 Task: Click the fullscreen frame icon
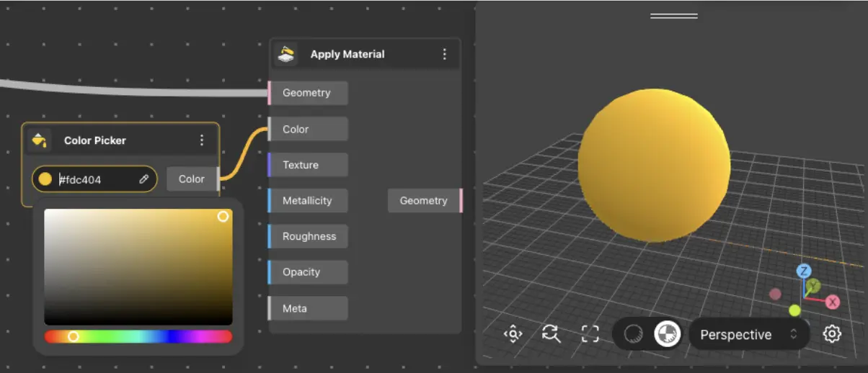590,334
